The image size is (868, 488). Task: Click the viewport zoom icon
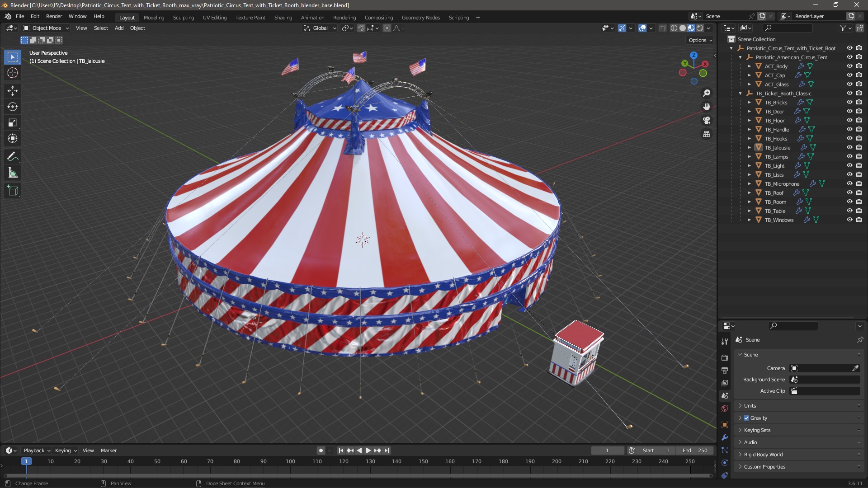click(x=706, y=93)
